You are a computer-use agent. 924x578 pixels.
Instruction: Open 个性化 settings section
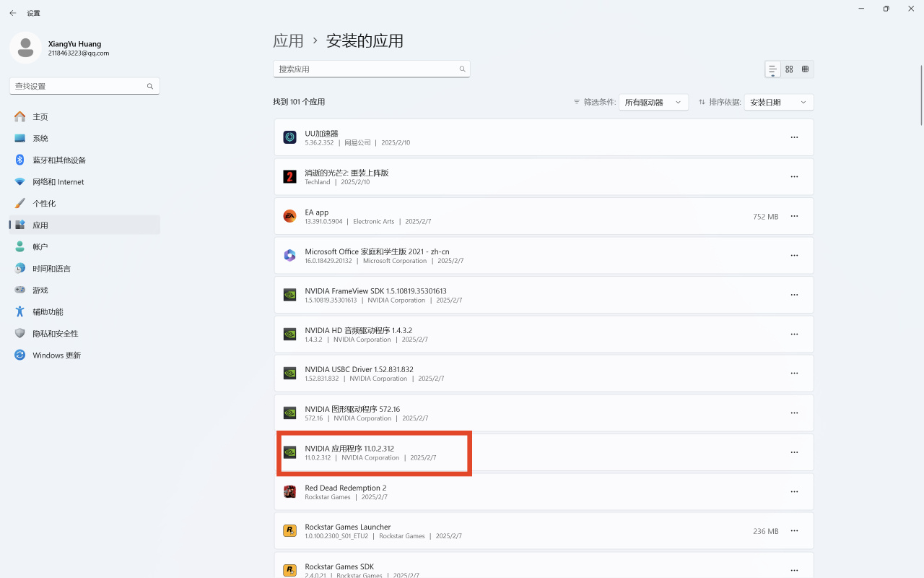click(84, 203)
